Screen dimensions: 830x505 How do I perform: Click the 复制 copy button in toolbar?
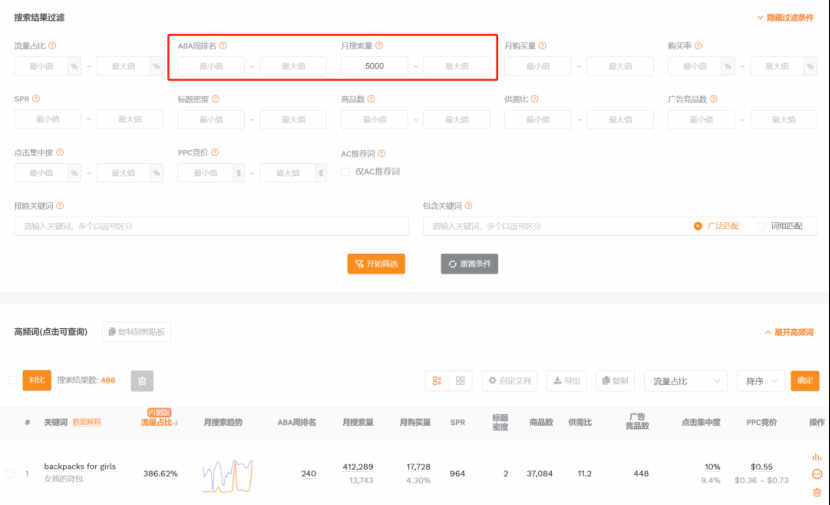[x=615, y=381]
